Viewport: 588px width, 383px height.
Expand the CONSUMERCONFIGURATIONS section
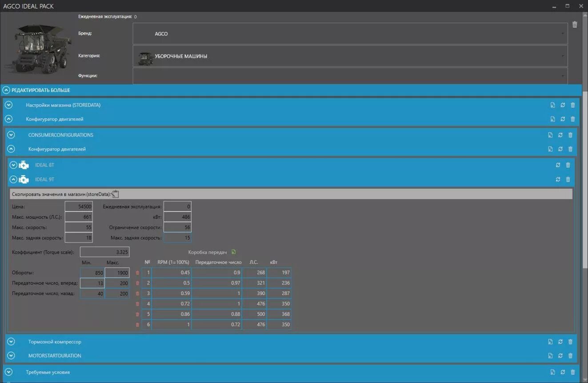11,135
